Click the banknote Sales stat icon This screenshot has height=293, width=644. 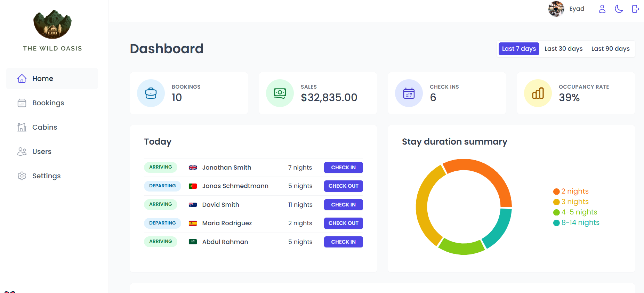click(280, 93)
